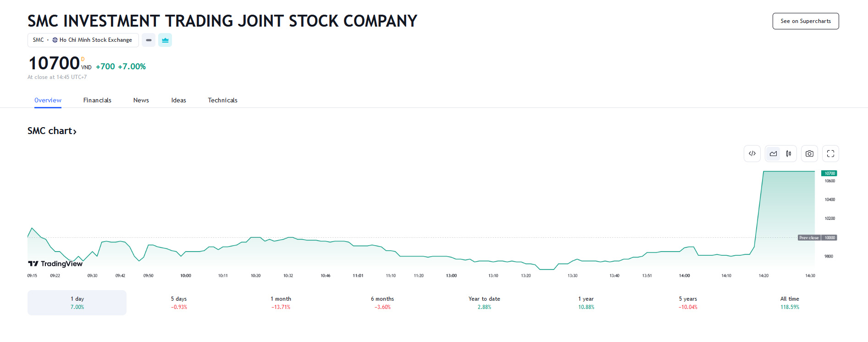Open the Technicals tab

point(222,100)
